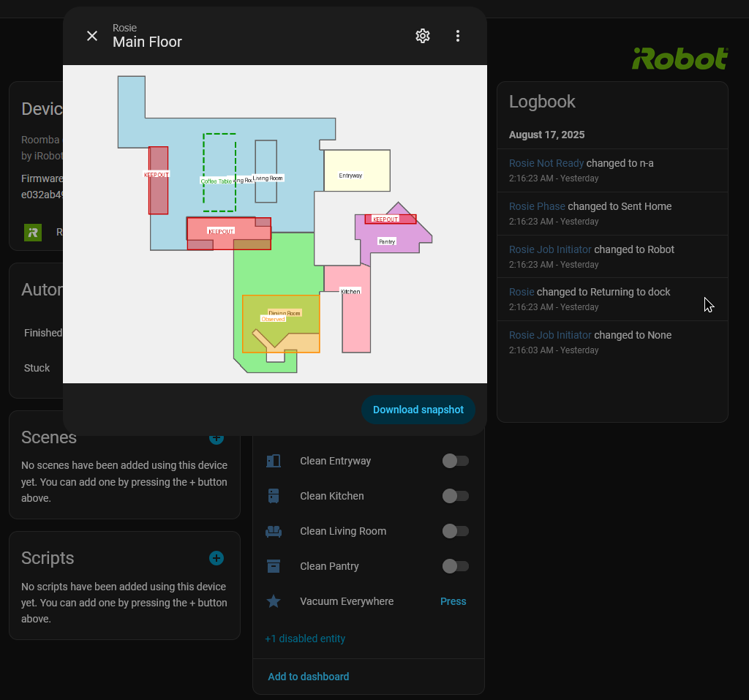This screenshot has width=749, height=700.
Task: Click the Vacuum Everywhere star icon
Action: click(274, 601)
